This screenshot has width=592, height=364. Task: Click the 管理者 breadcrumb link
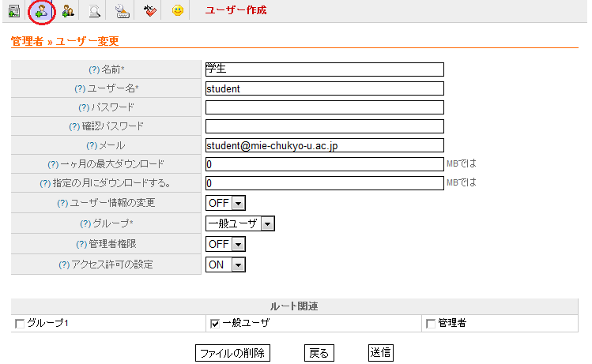(27, 41)
